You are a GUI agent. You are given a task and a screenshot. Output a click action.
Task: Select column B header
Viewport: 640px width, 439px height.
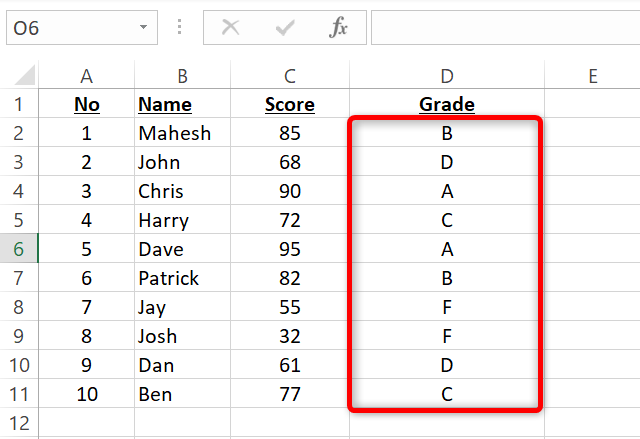pos(182,76)
